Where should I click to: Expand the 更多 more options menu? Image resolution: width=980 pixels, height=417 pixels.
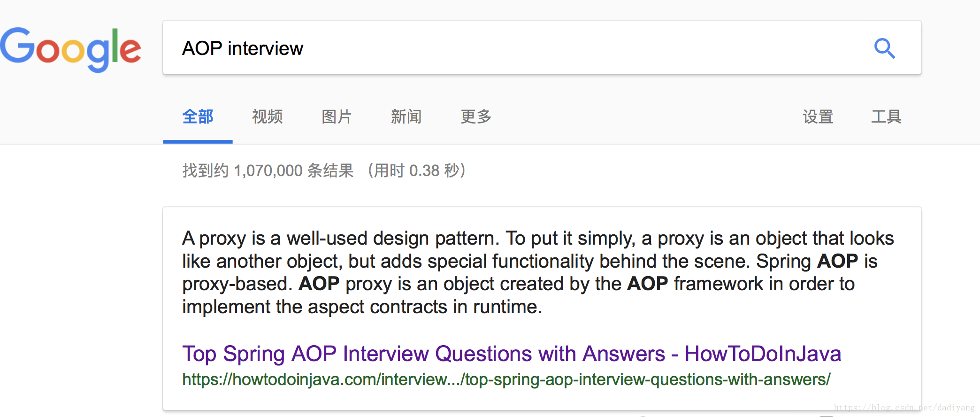(475, 117)
